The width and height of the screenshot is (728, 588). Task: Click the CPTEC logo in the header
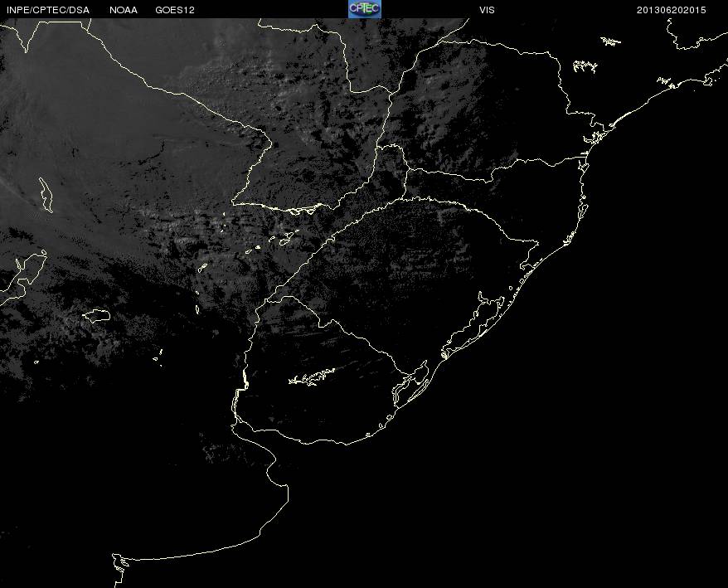click(x=365, y=9)
